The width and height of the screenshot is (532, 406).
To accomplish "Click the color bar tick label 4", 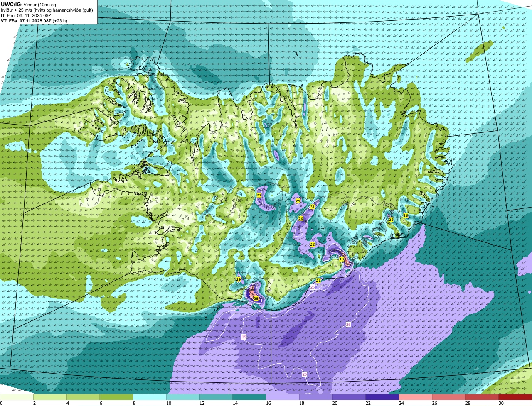I will point(67,403).
